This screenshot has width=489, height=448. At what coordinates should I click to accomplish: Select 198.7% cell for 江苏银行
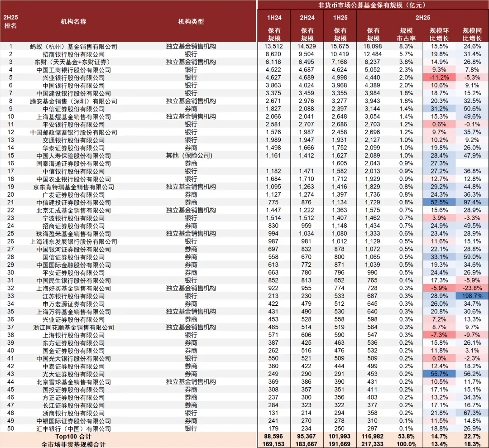[472, 296]
